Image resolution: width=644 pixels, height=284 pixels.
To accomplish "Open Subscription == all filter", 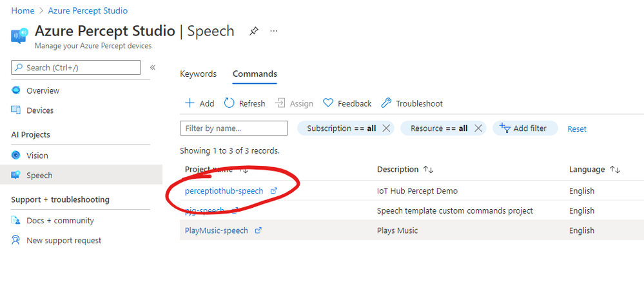I will coord(341,128).
